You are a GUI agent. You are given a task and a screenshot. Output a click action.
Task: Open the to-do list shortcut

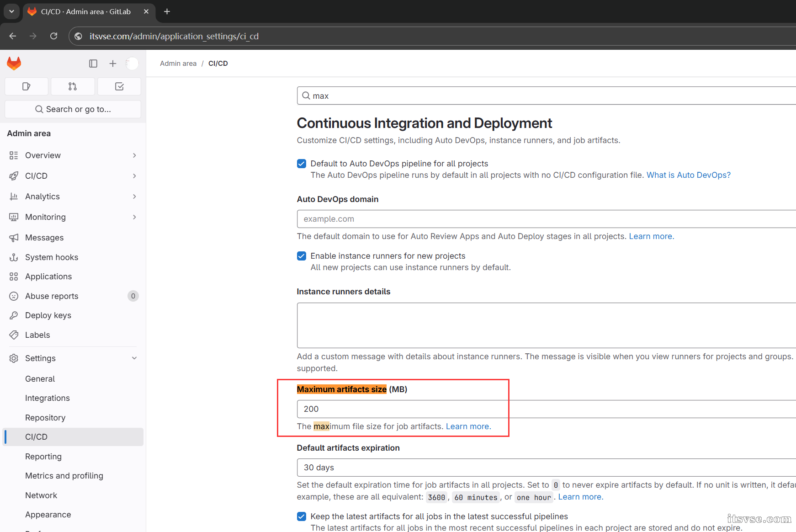(119, 86)
